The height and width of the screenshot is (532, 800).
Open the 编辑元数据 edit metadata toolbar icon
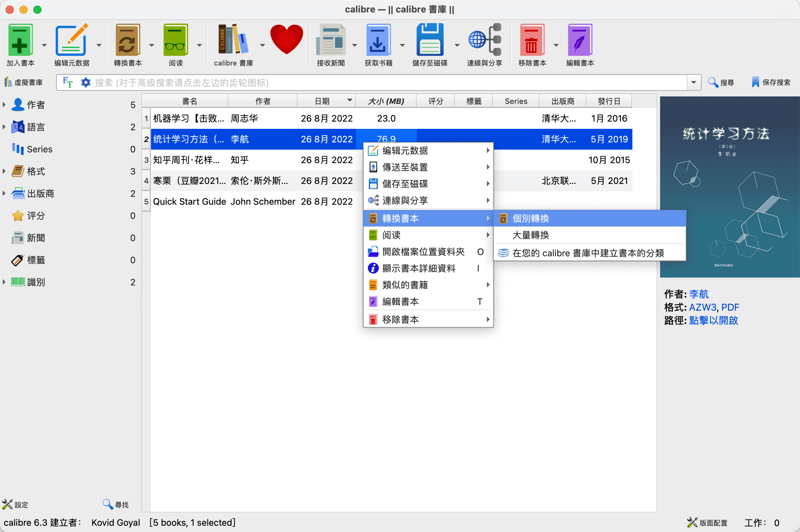tap(72, 40)
